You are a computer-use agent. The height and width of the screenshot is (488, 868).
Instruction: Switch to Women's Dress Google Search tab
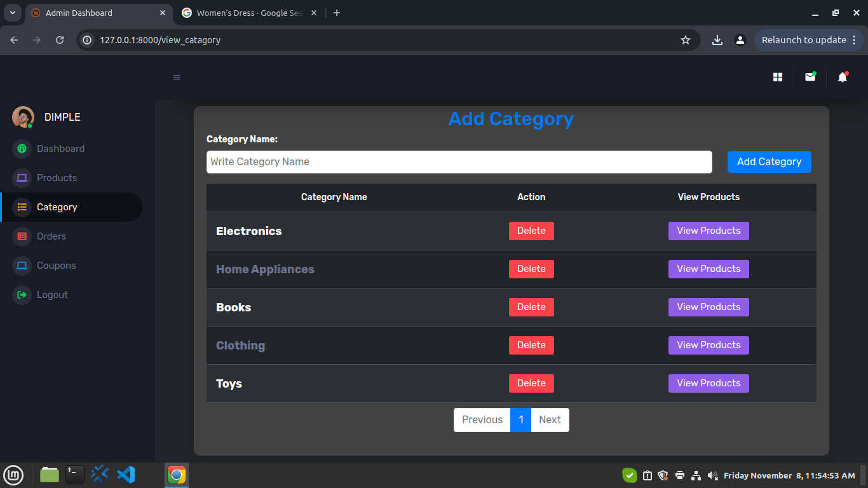[249, 13]
